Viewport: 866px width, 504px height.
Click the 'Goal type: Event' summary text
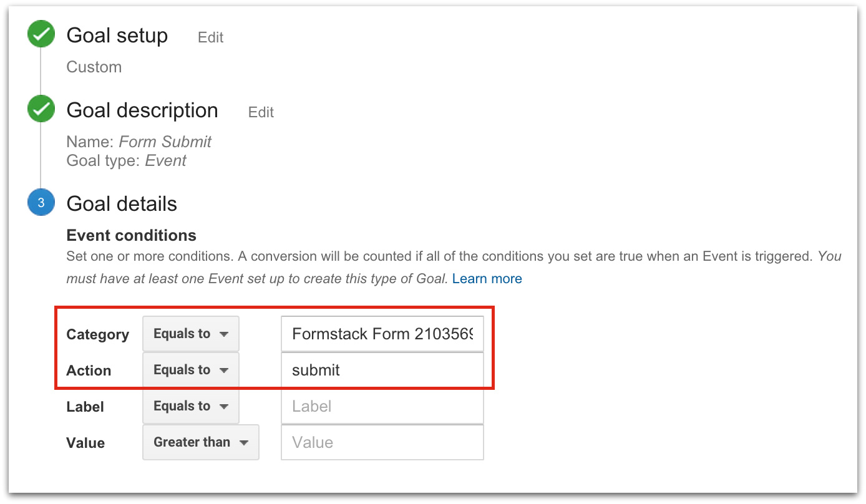(126, 160)
